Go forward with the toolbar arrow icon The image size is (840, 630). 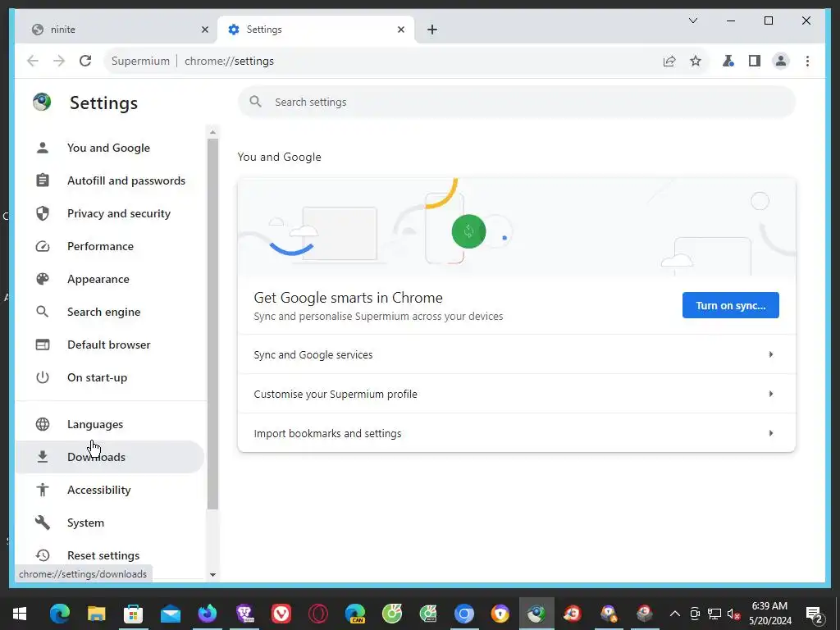(x=59, y=61)
